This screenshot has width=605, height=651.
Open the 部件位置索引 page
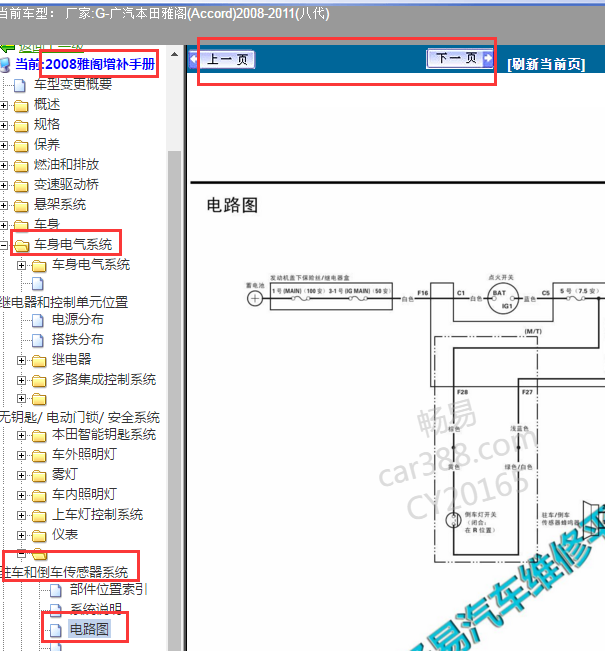(109, 589)
